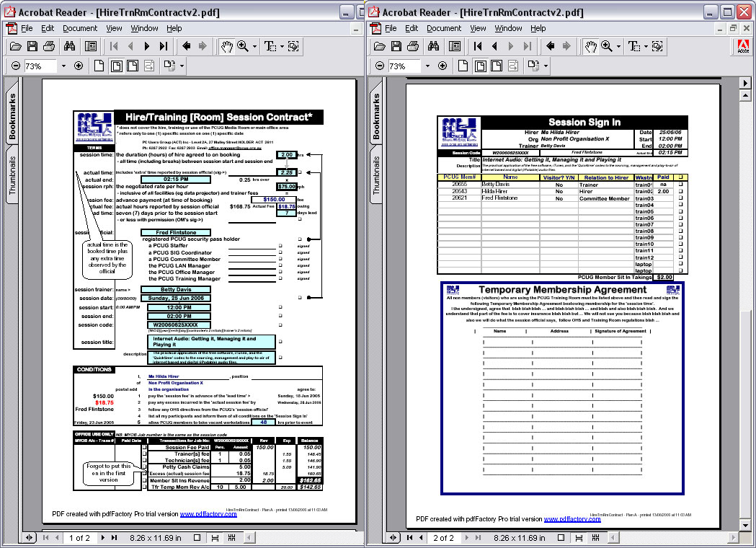Viewport: 756px width, 548px height.
Task: Enable Continuous Facing layout in left status bar
Action: (231, 537)
